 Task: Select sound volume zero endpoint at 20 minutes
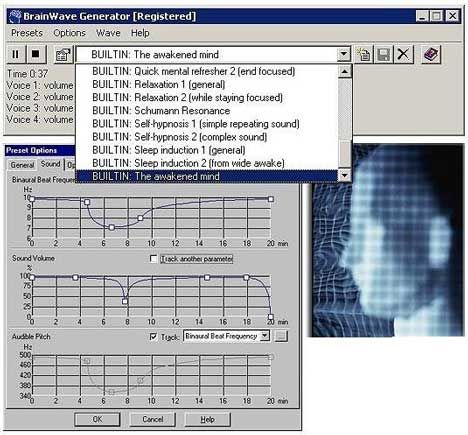coord(271,317)
